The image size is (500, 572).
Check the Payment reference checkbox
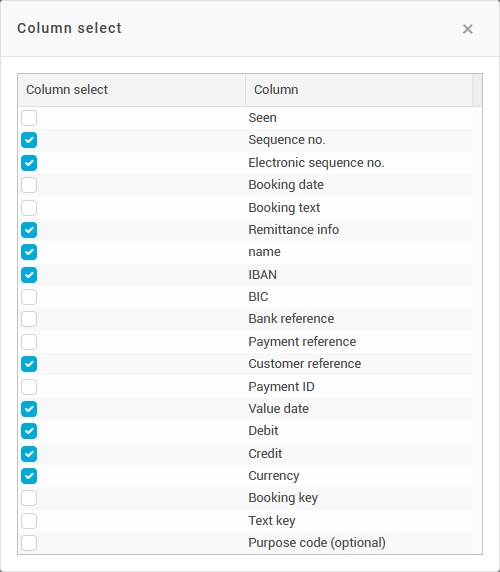(29, 342)
